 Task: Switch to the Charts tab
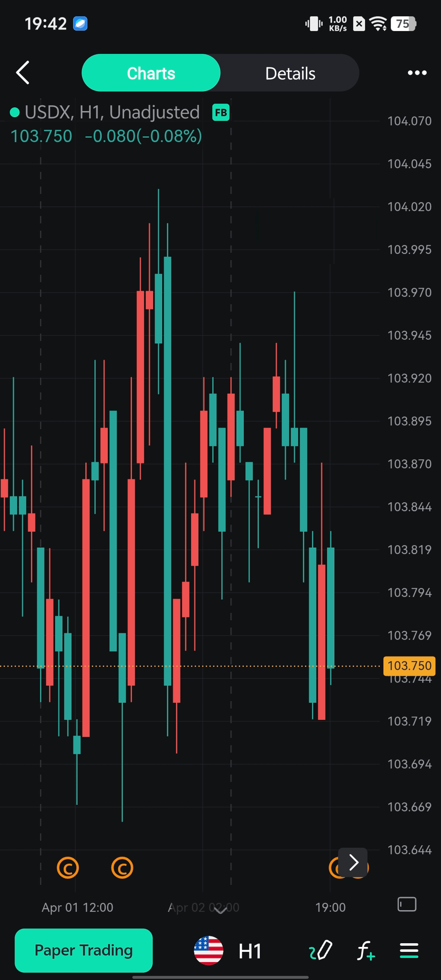[x=151, y=73]
